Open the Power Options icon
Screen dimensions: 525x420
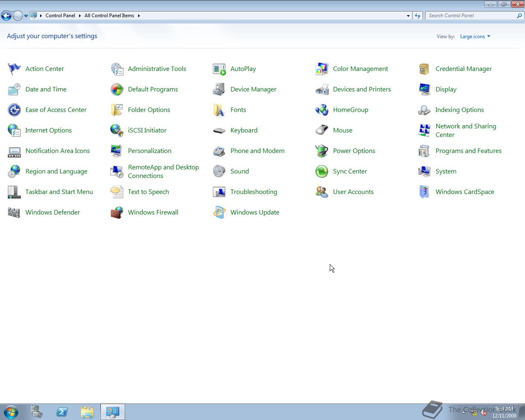coord(322,151)
